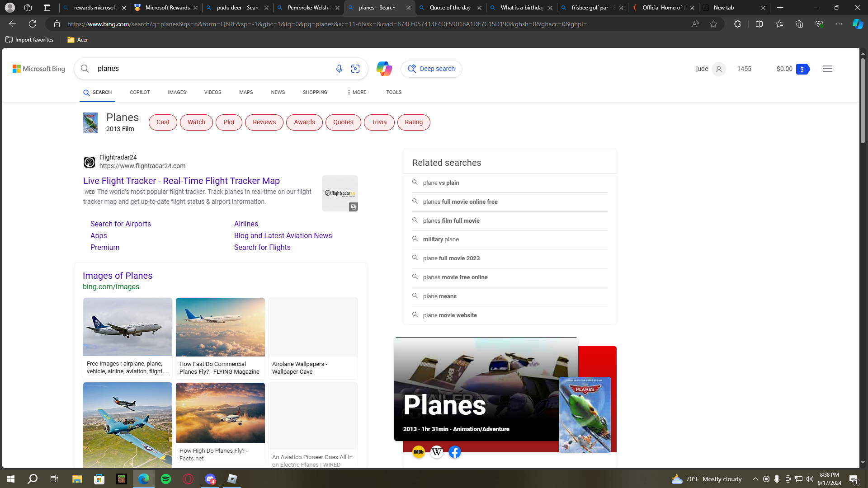Select the Cast pill button
The width and height of the screenshot is (868, 488).
click(163, 122)
